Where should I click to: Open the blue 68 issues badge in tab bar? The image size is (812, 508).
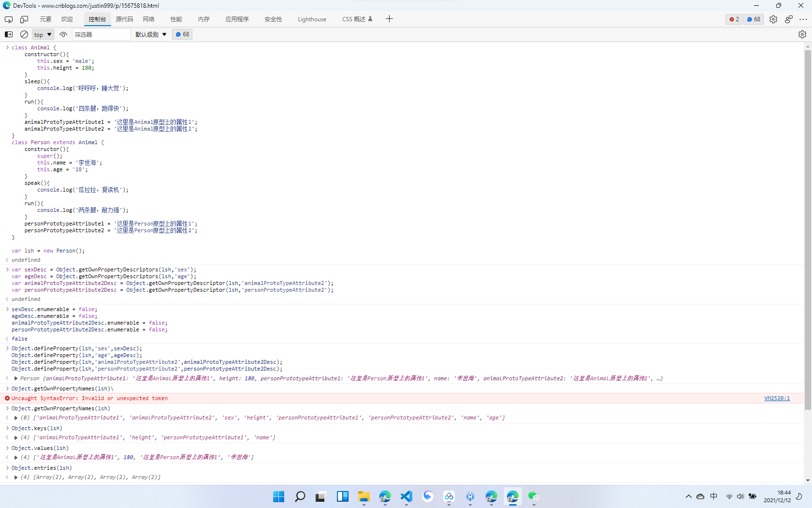point(754,19)
